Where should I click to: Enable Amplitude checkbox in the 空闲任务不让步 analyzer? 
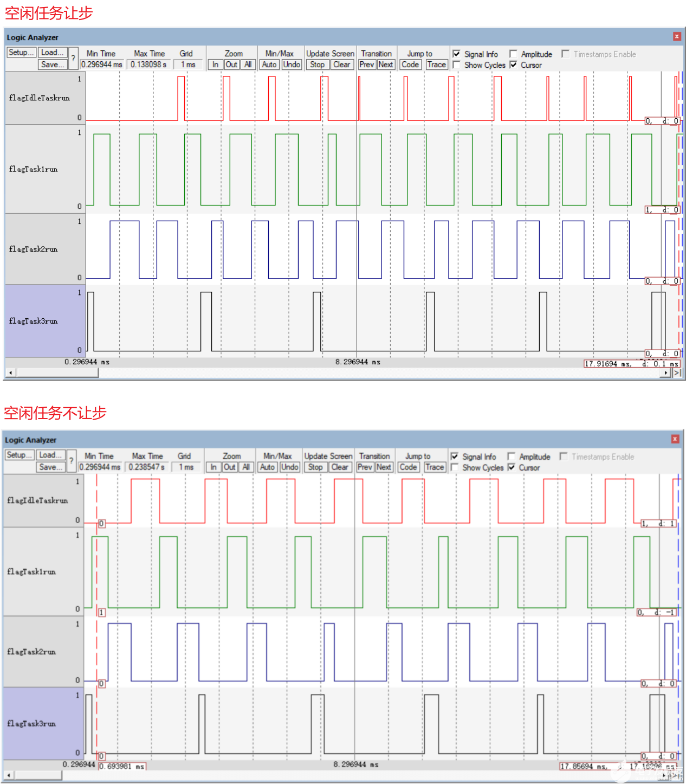coord(511,457)
